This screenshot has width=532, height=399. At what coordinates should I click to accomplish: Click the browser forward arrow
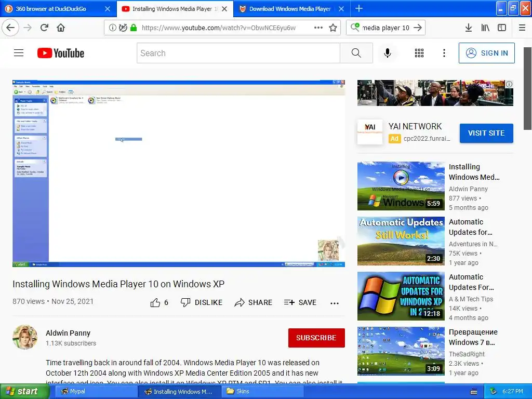coord(28,28)
